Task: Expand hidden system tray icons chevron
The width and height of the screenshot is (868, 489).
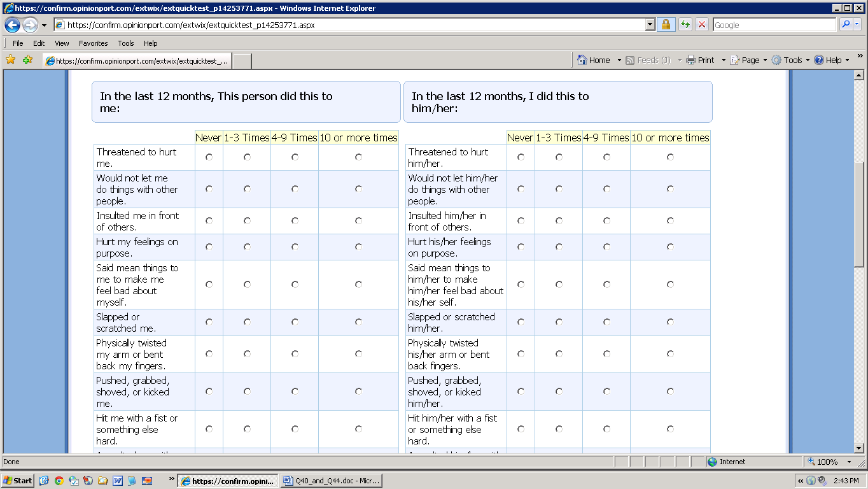Action: pos(801,481)
